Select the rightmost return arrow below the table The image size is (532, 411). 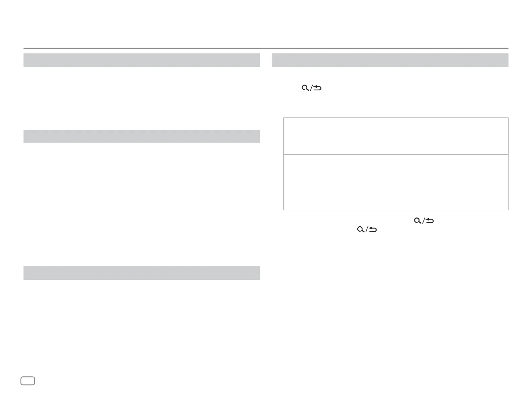point(430,221)
